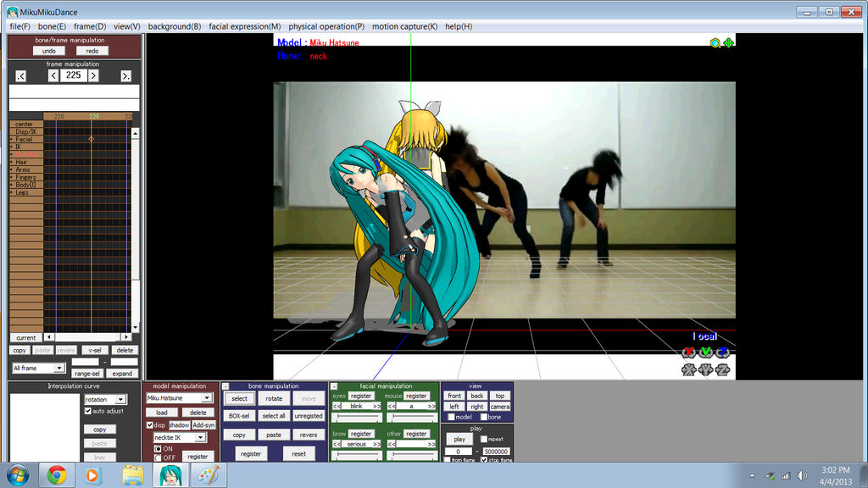The image size is (868, 488).
Task: Toggle the from flame checkbox
Action: click(x=448, y=460)
